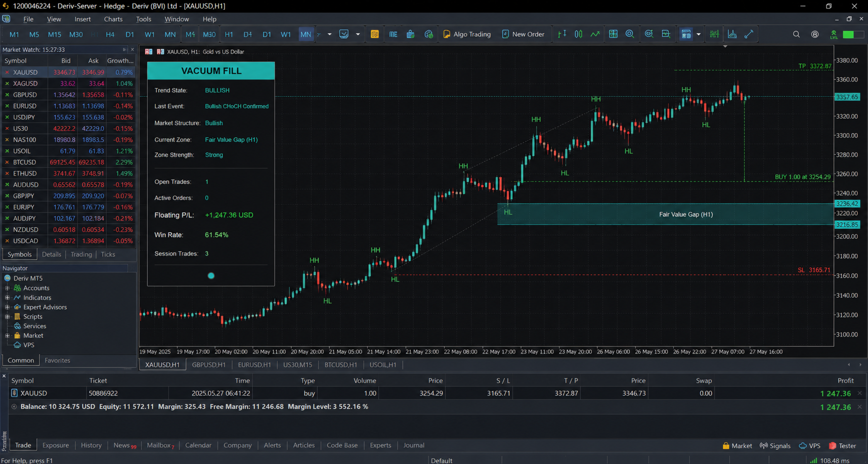Expand the Scripts tree node
Image resolution: width=868 pixels, height=464 pixels.
[x=7, y=316]
